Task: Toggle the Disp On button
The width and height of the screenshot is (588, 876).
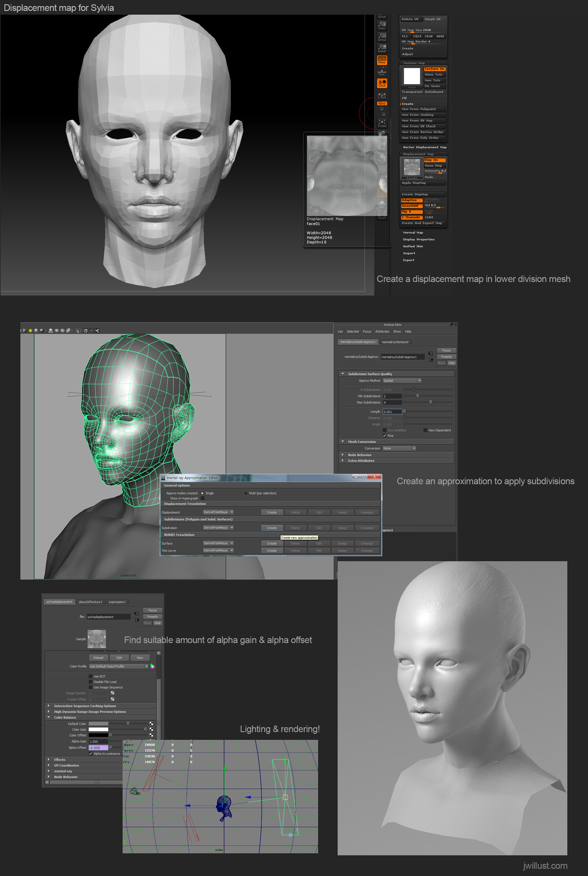Action: point(434,160)
